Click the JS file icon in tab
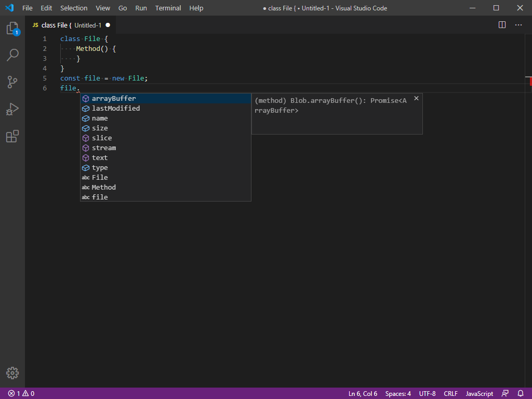Screen dimensions: 532x399 35,25
